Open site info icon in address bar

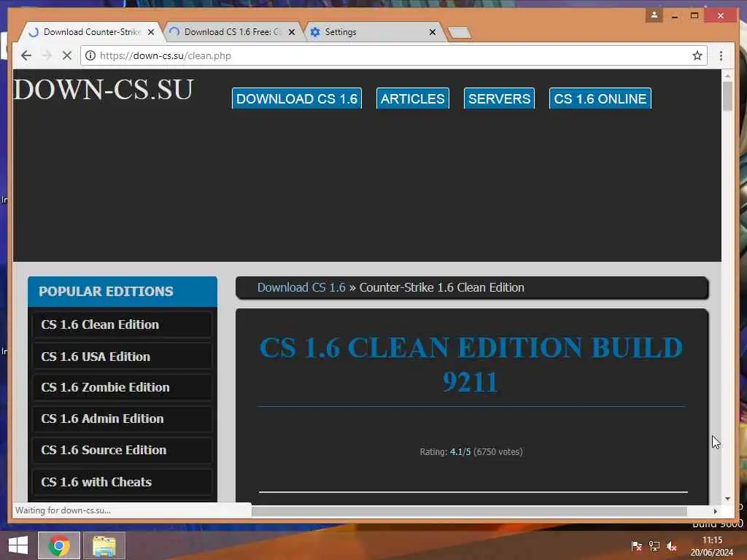click(90, 55)
